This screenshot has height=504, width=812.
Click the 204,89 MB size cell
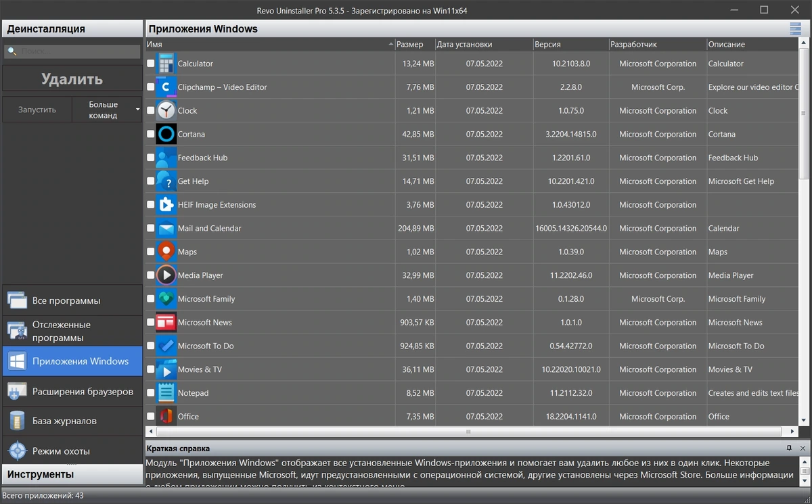[416, 228]
